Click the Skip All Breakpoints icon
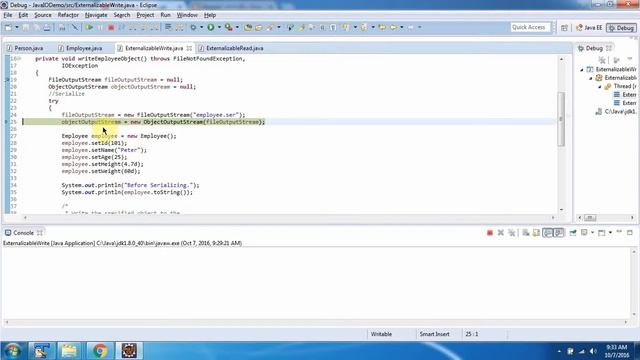The width and height of the screenshot is (640, 360). 75,27
